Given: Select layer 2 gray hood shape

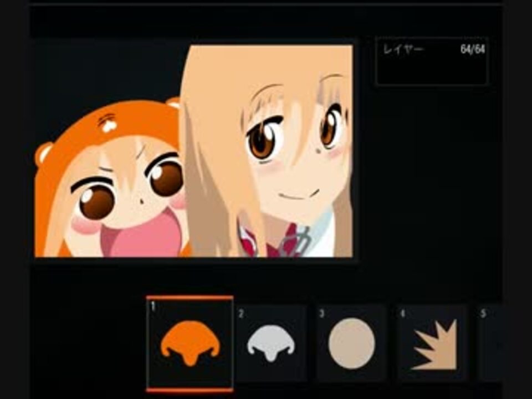Looking at the screenshot, I should point(271,344).
